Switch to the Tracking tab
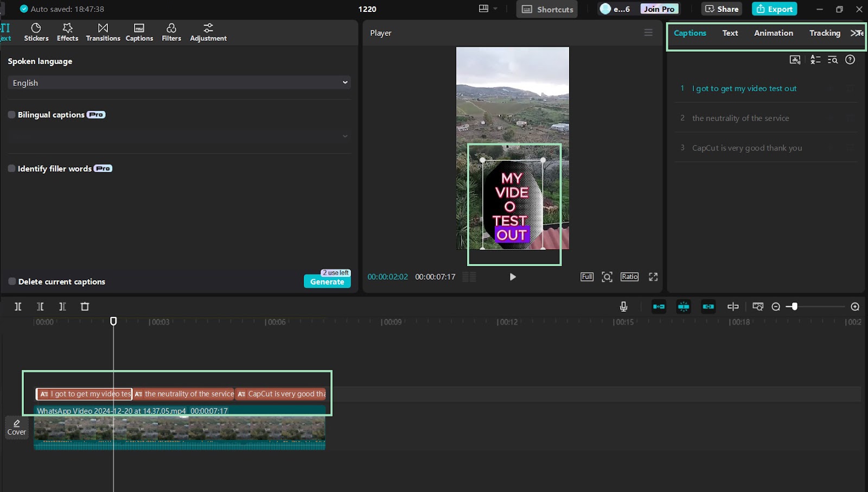 click(825, 33)
